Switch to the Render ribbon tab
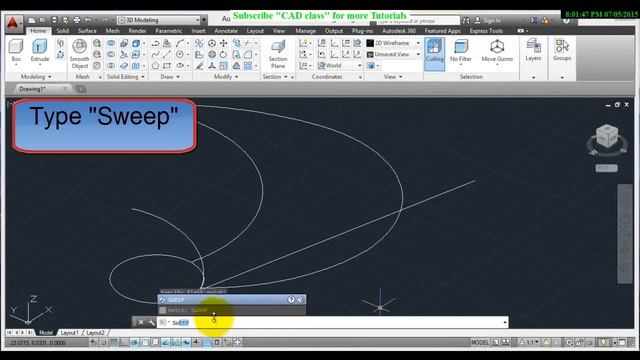Viewport: 640px width, 360px height. tap(137, 31)
